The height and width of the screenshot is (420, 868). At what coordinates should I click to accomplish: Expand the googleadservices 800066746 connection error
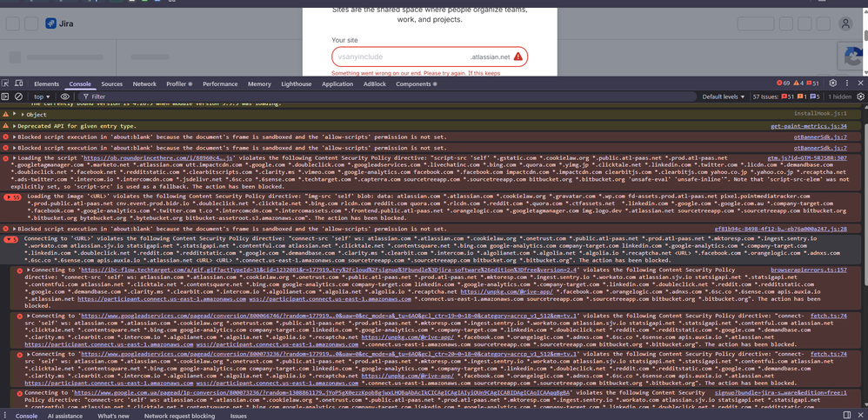[x=28, y=316]
